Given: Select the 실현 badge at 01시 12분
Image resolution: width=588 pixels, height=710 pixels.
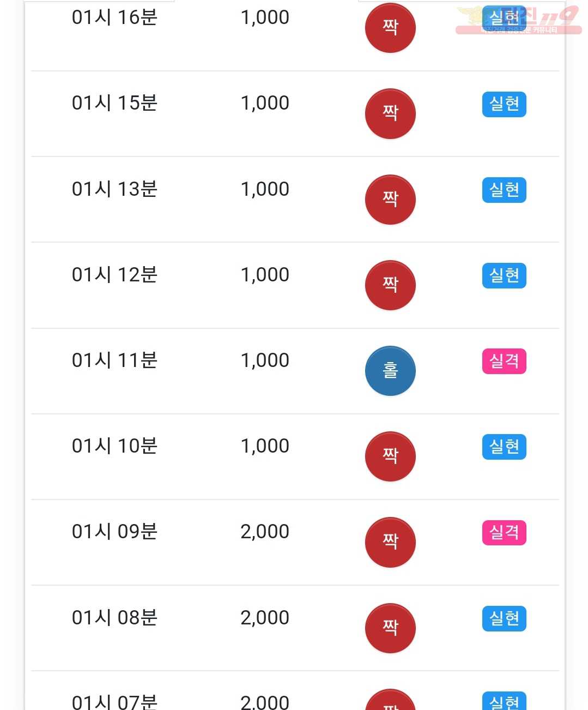Looking at the screenshot, I should tap(504, 275).
